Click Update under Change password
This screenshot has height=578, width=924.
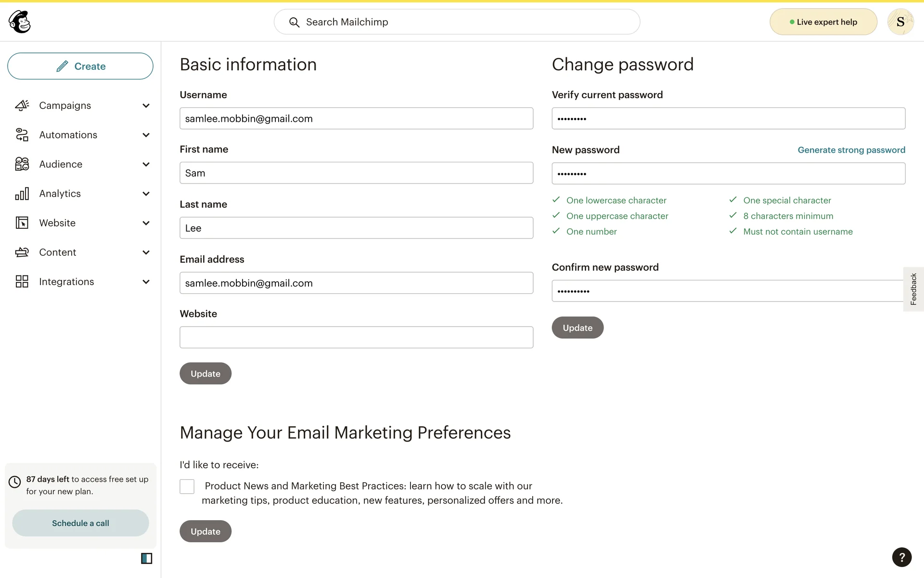(577, 328)
